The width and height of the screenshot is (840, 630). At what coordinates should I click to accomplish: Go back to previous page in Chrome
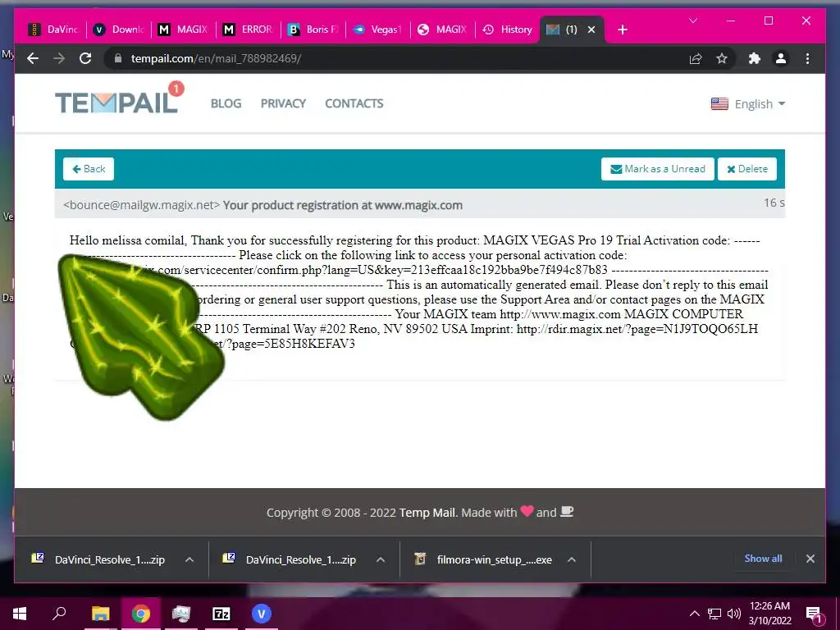pyautogui.click(x=33, y=58)
